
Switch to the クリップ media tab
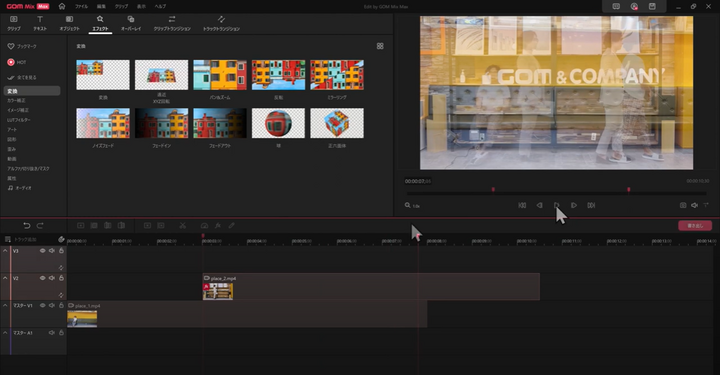(x=14, y=23)
